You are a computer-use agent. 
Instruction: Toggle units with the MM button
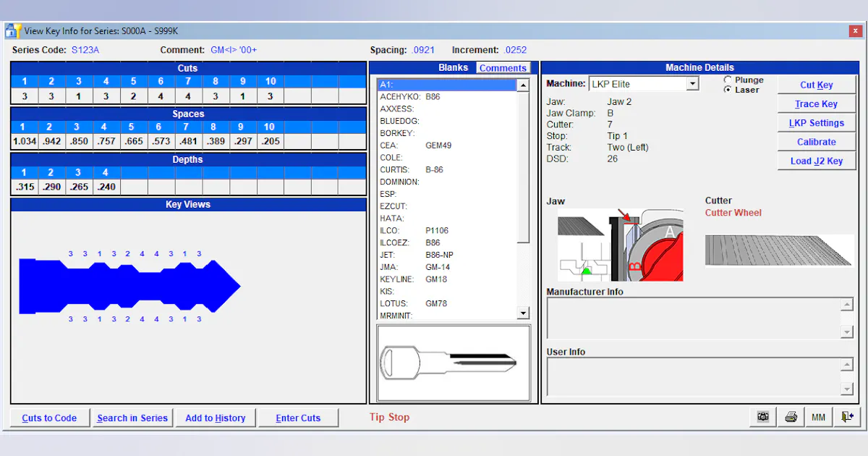pos(818,417)
